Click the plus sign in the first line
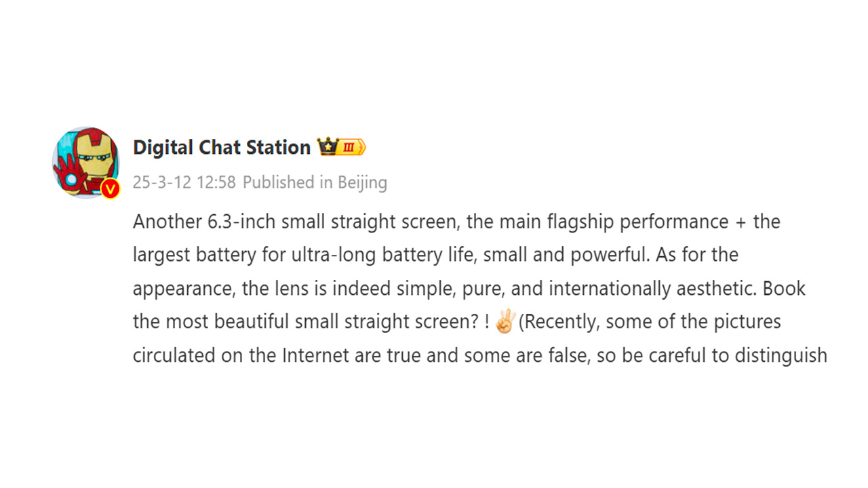This screenshot has height=488, width=868. (740, 222)
